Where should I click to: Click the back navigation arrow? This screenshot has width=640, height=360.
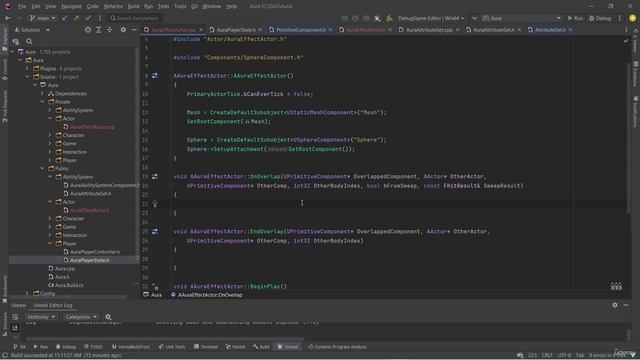point(8,18)
